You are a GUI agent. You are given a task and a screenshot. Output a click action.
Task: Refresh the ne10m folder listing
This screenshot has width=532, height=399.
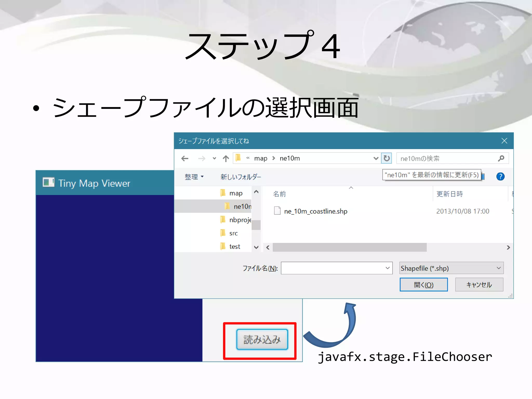pyautogui.click(x=387, y=158)
